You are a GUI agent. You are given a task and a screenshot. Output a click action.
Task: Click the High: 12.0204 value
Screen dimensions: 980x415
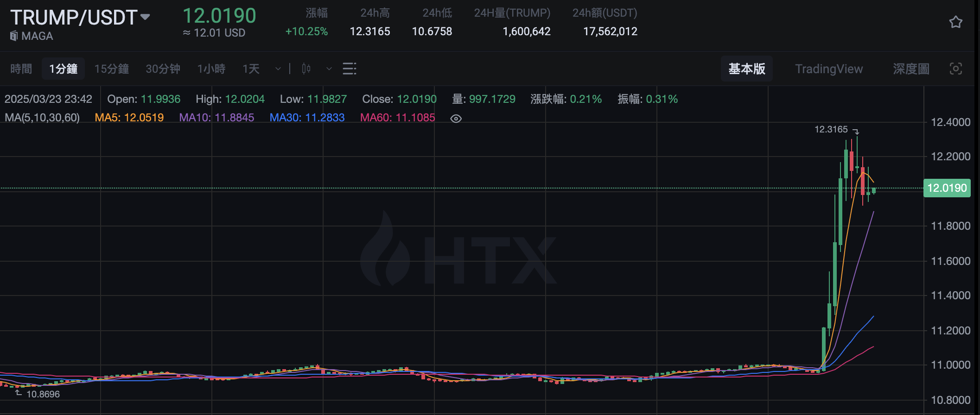pyautogui.click(x=230, y=99)
